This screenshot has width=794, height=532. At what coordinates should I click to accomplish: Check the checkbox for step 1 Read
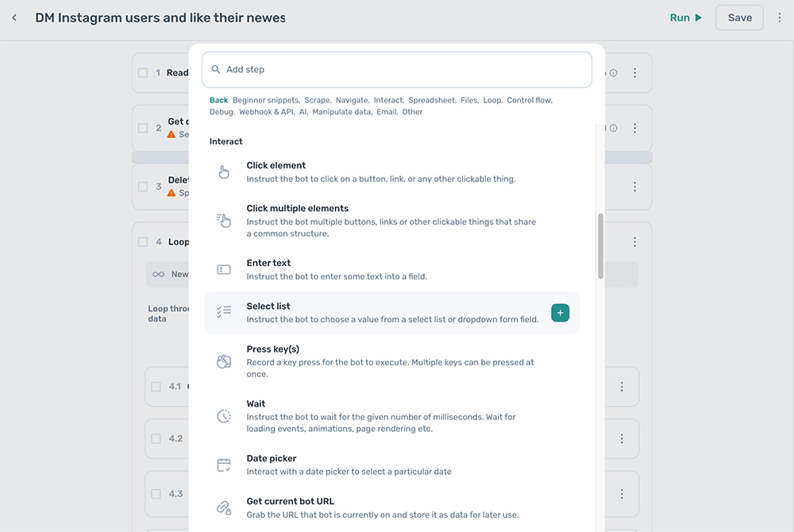click(143, 71)
